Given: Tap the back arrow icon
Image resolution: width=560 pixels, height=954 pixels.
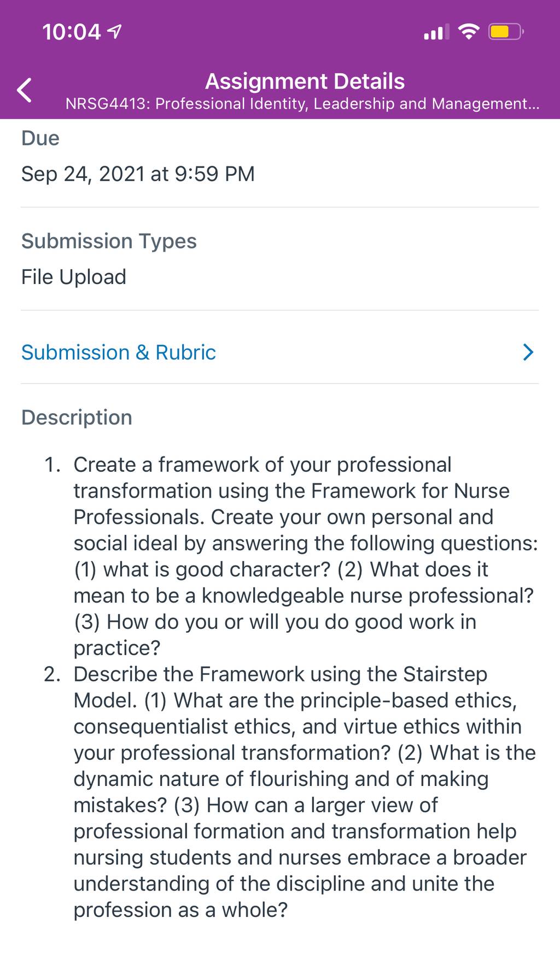Looking at the screenshot, I should [x=25, y=90].
